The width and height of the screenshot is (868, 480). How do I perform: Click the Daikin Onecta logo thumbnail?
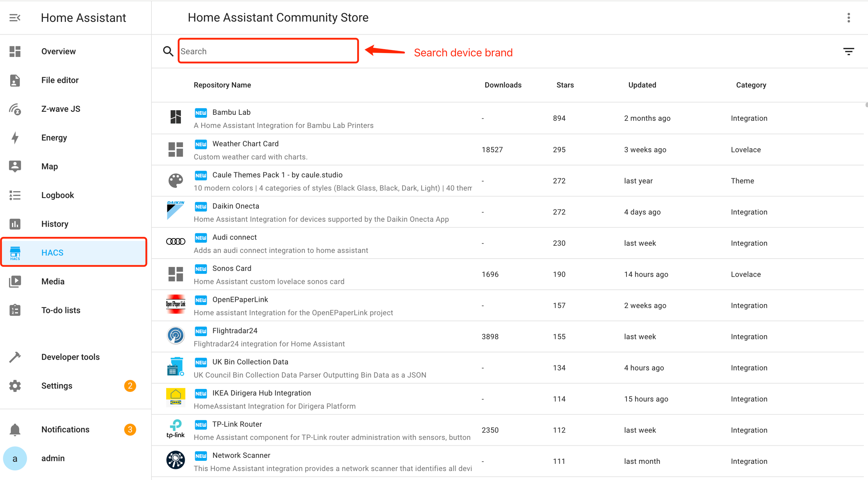(175, 211)
